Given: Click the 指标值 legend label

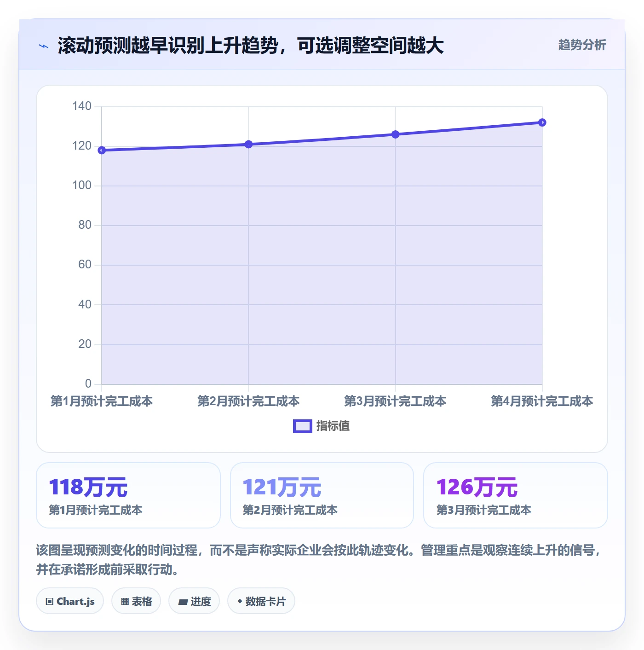Looking at the screenshot, I should click(x=333, y=426).
